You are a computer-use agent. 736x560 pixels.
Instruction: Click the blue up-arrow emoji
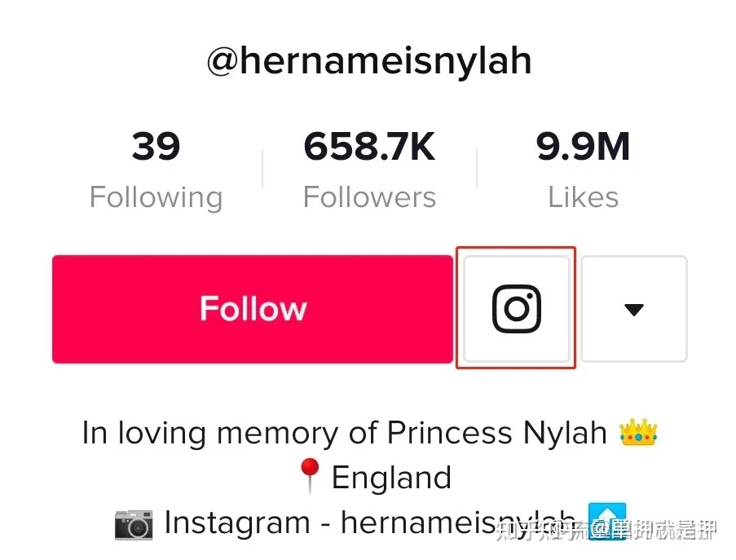[606, 521]
